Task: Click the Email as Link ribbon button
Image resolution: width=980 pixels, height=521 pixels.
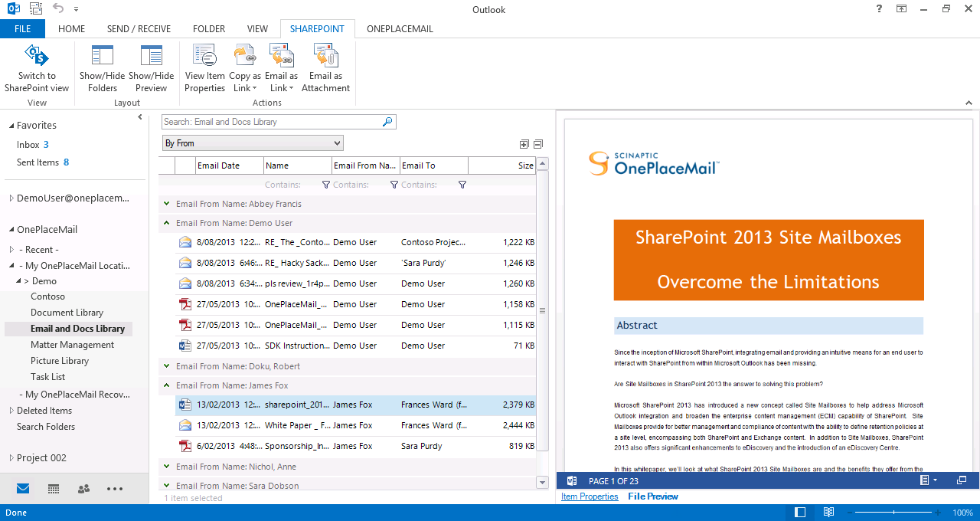Action: 281,68
